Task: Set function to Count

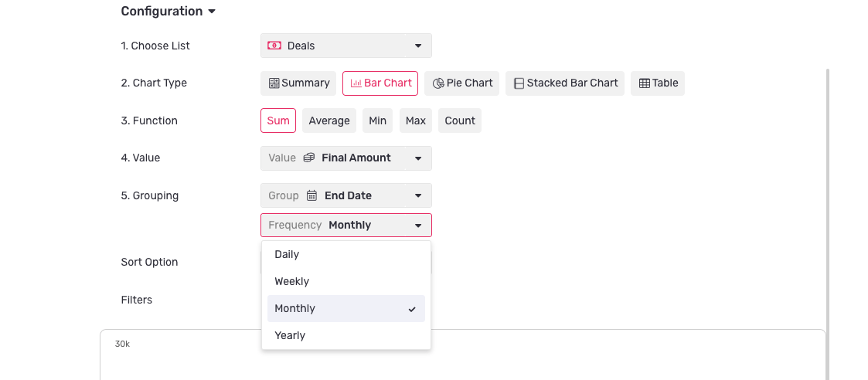Action: 460,120
